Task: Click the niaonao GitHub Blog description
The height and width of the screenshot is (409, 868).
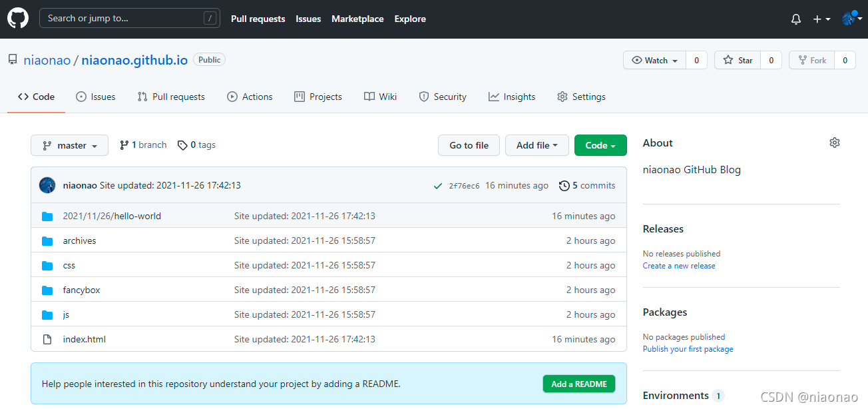Action: pyautogui.click(x=692, y=169)
